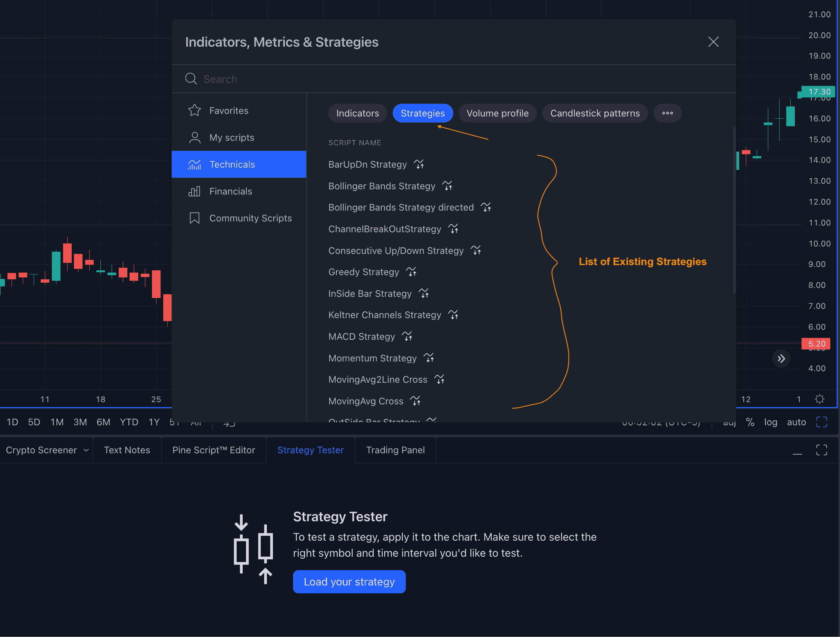Open the Volume profile section
This screenshot has height=637, width=840.
(x=498, y=113)
